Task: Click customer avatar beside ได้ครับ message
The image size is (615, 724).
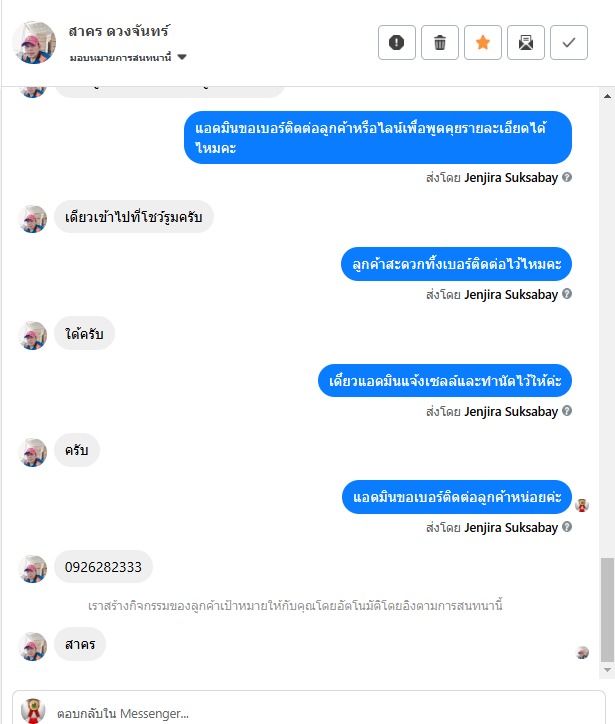Action: click(33, 335)
